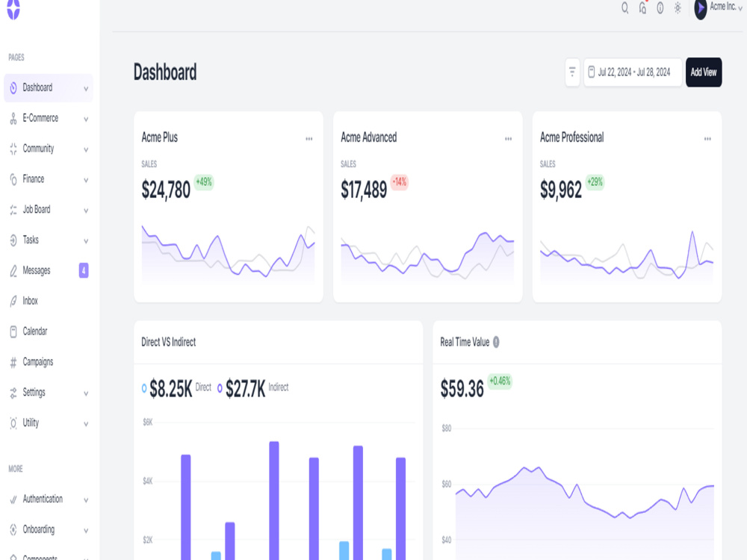Click the Onboarding sidebar icon

[x=13, y=530]
